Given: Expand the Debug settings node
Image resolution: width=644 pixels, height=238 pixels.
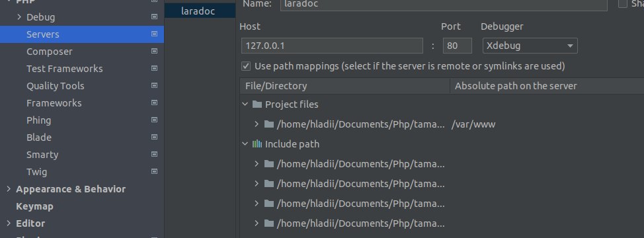Looking at the screenshot, I should coord(19,17).
